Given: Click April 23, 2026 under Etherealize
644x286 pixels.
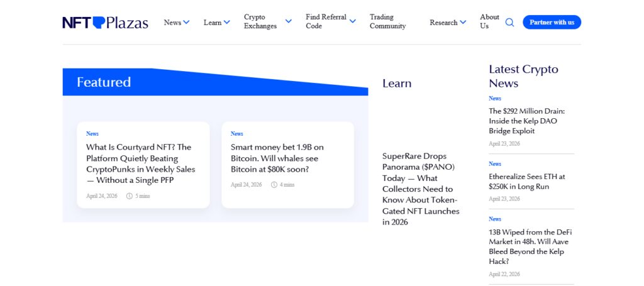Looking at the screenshot, I should click(x=504, y=199).
